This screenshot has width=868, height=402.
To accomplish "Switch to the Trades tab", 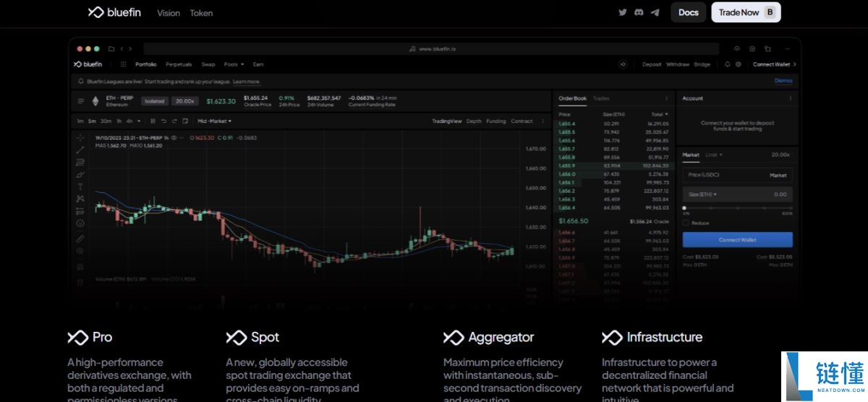I will (601, 98).
